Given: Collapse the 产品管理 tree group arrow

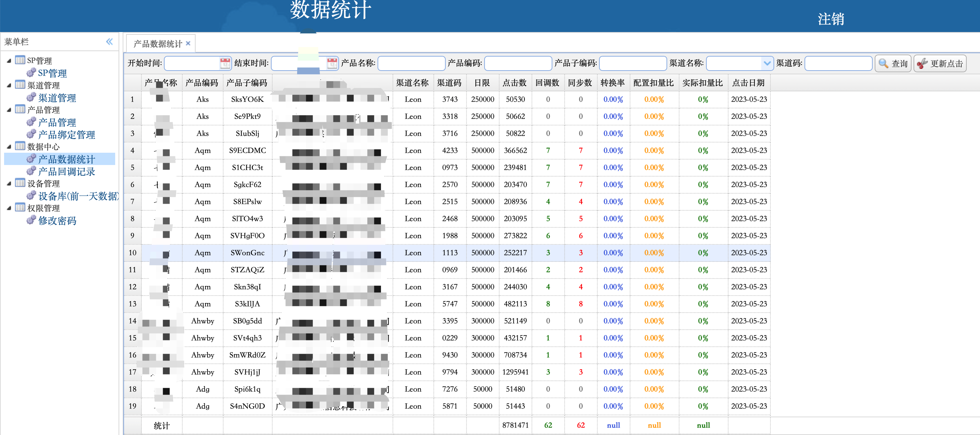Looking at the screenshot, I should (x=9, y=110).
